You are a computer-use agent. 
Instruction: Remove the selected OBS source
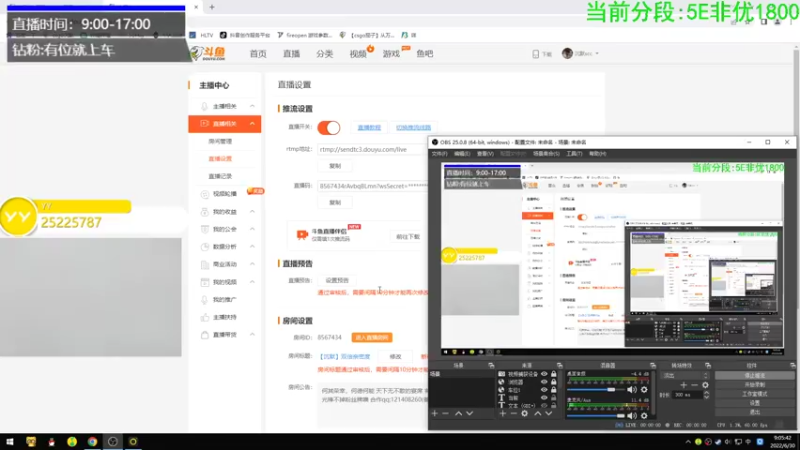(513, 413)
